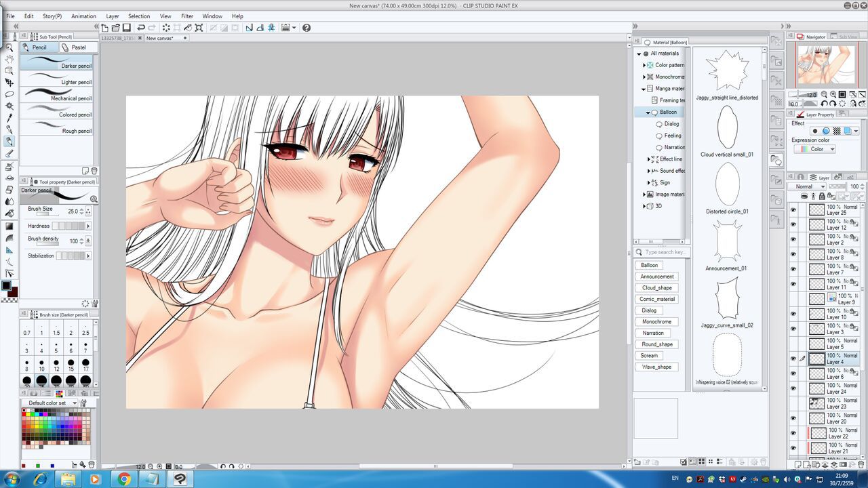Open the Filter menu
Image resolution: width=868 pixels, height=488 pixels.
187,16
